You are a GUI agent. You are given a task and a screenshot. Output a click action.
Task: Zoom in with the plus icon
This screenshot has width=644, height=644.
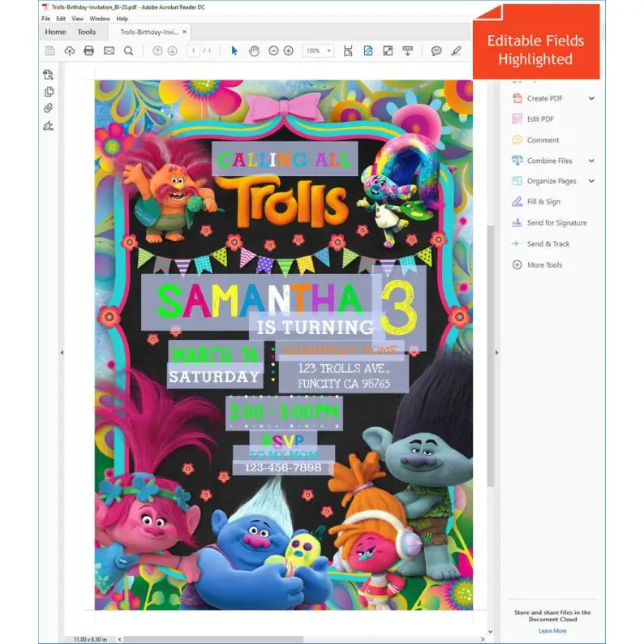(x=288, y=50)
